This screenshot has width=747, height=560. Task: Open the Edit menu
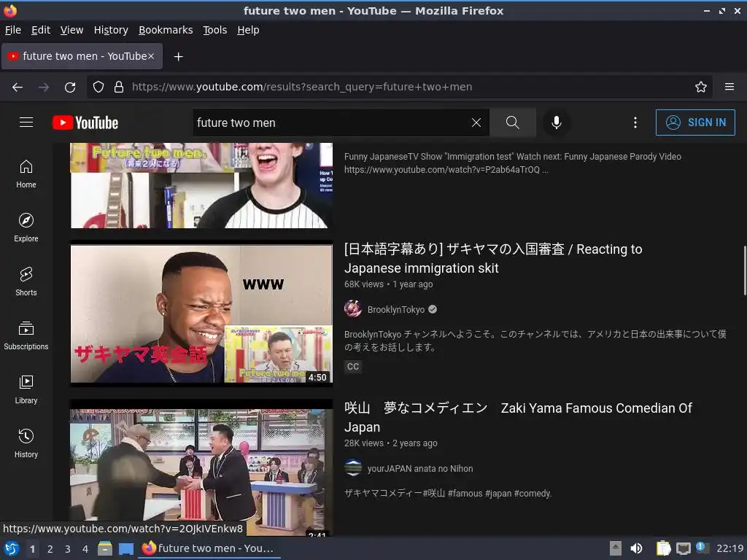point(41,30)
